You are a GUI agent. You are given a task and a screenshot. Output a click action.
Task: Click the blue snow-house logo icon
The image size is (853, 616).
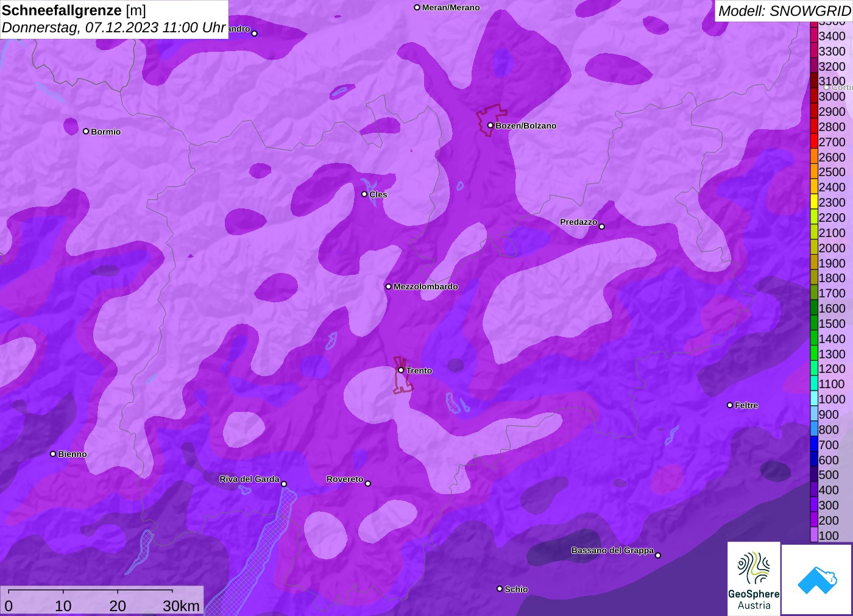(x=817, y=579)
